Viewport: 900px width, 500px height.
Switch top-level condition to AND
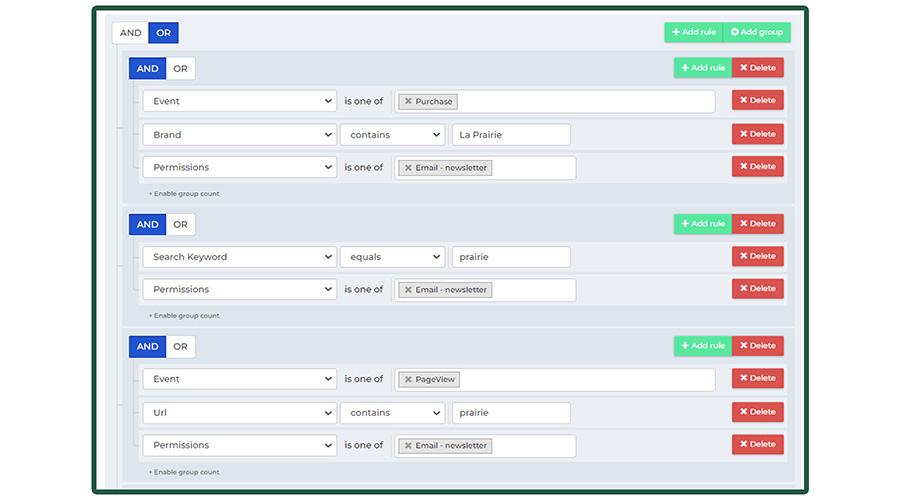pyautogui.click(x=131, y=33)
